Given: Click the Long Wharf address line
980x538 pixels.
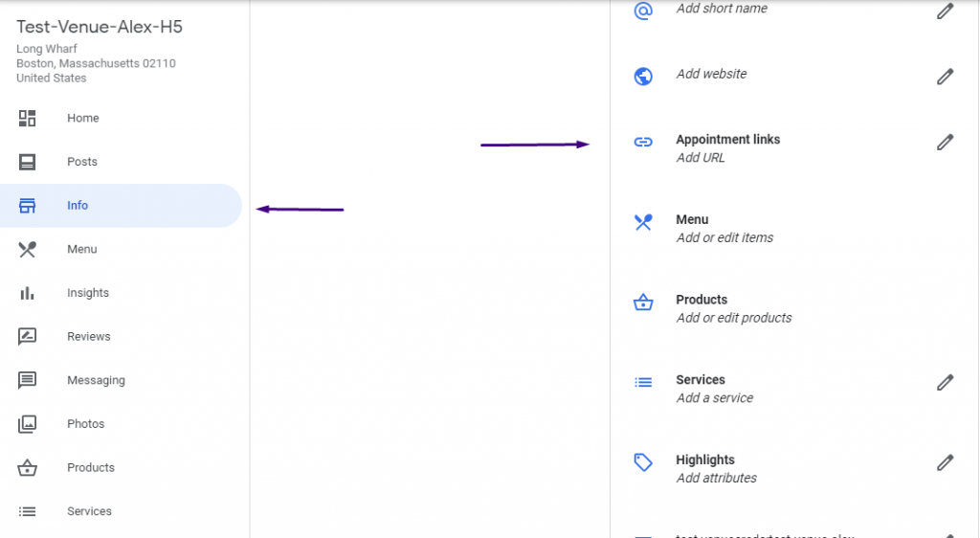Looking at the screenshot, I should 47,49.
